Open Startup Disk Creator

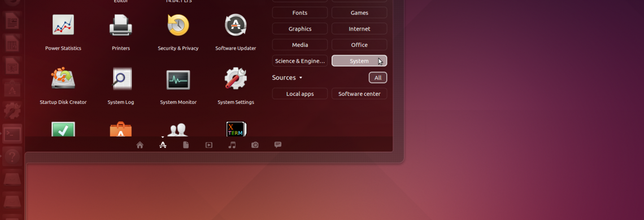[x=63, y=79]
